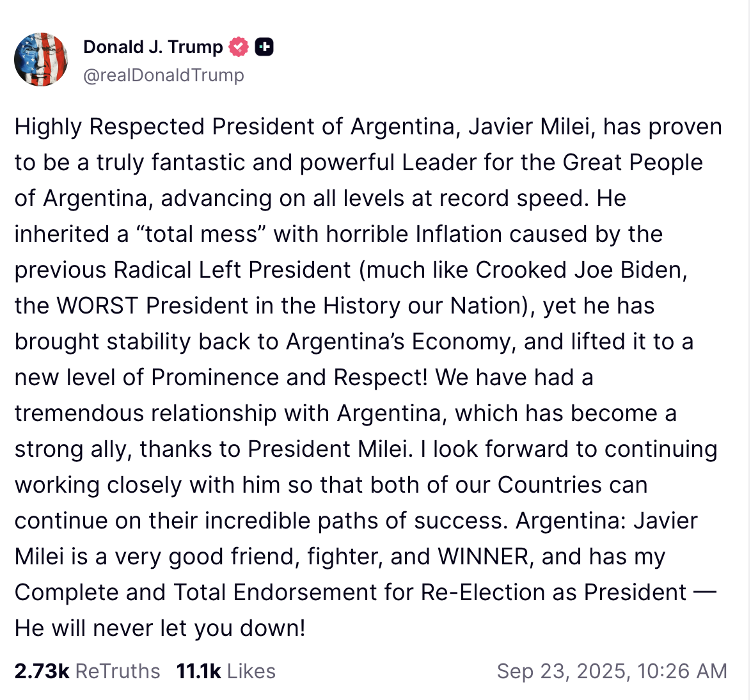Click the Sep 23, 2025 timestamp
This screenshot has width=751, height=700.
612,671
